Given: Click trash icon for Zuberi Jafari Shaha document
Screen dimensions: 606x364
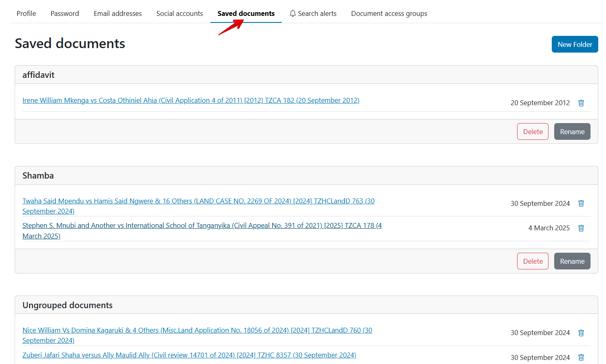Looking at the screenshot, I should pyautogui.click(x=581, y=357).
